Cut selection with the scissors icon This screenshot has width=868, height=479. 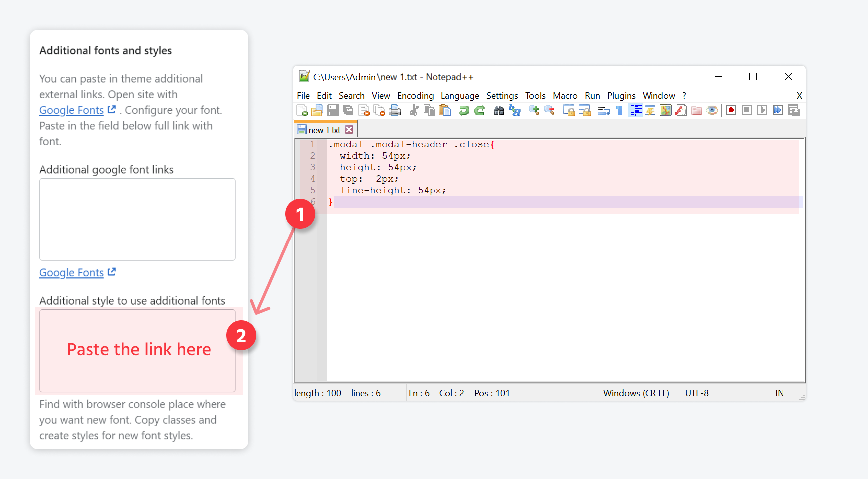point(414,110)
